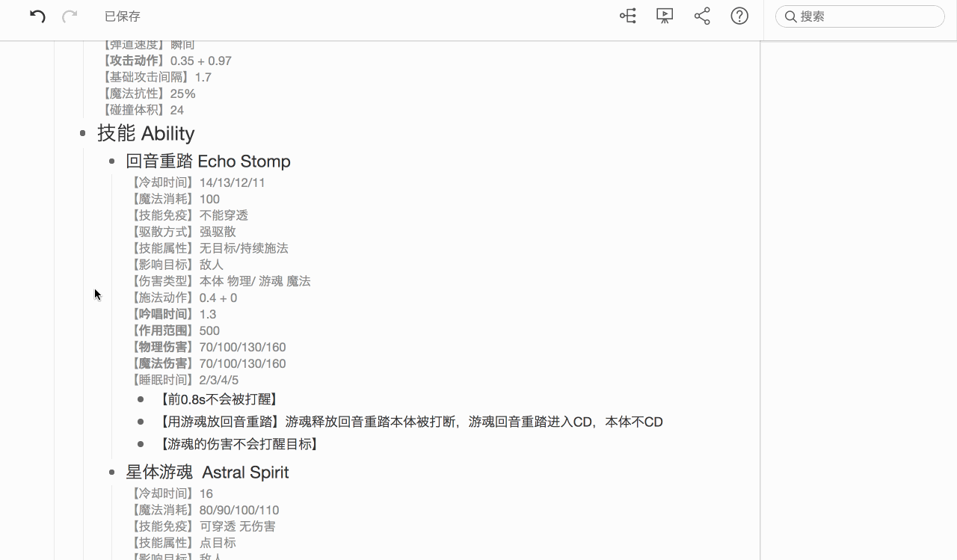The image size is (957, 560).
Task: Start presentation mode icon
Action: click(665, 16)
